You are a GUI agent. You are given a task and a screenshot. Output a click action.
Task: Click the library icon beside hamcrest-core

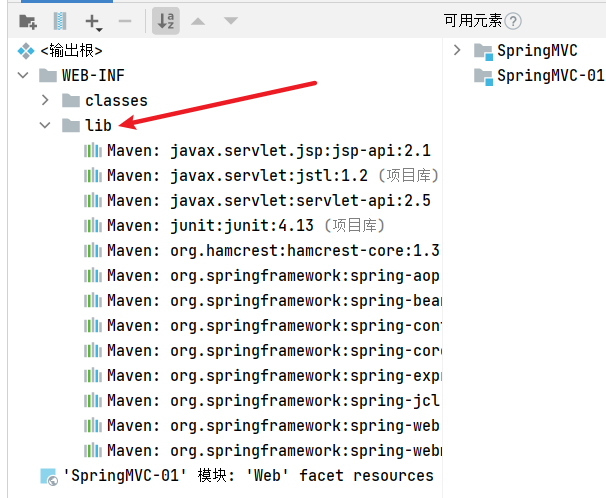(x=93, y=250)
